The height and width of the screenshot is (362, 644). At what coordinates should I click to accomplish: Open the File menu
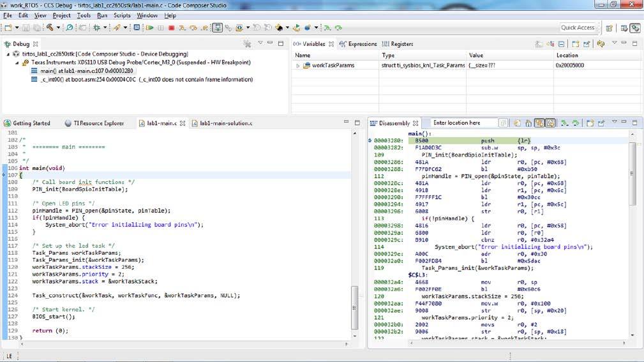tap(8, 15)
